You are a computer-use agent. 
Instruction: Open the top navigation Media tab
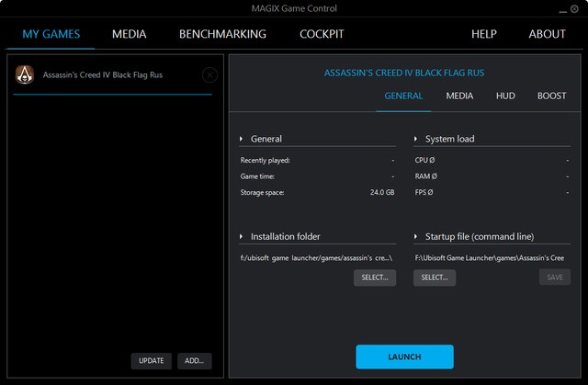(130, 34)
